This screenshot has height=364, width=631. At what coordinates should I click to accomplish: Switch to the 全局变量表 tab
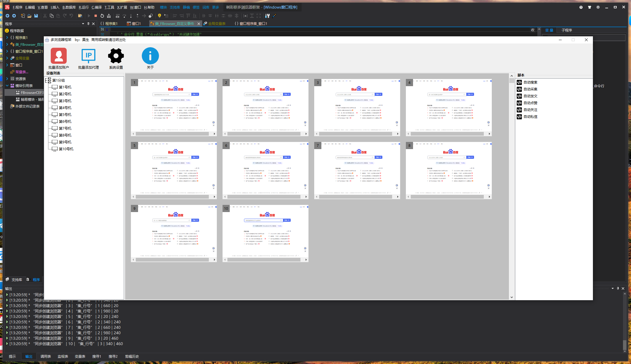[217, 24]
